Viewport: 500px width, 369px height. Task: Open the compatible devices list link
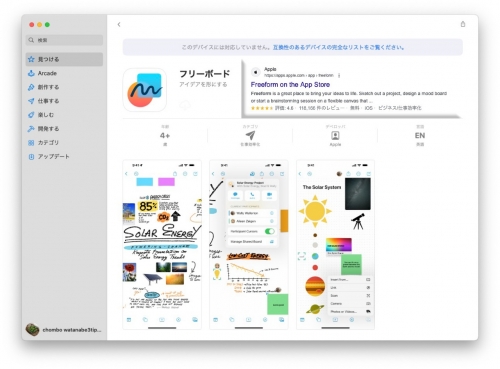click(338, 47)
